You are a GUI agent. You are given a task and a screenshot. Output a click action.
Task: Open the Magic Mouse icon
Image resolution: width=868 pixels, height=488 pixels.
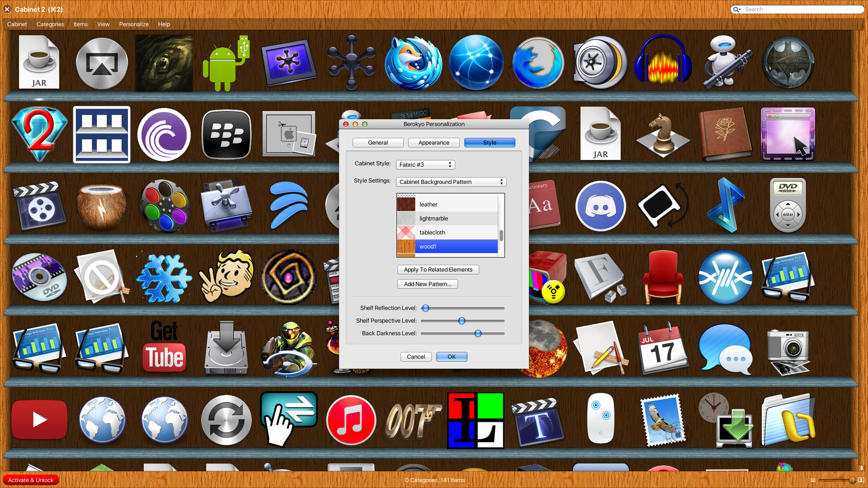pos(600,418)
